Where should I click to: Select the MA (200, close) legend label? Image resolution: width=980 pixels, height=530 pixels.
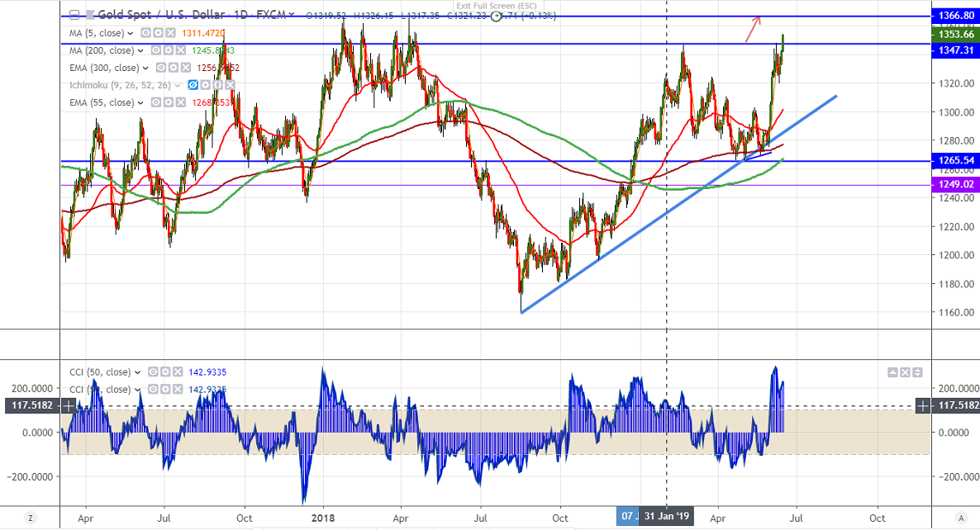pos(102,50)
